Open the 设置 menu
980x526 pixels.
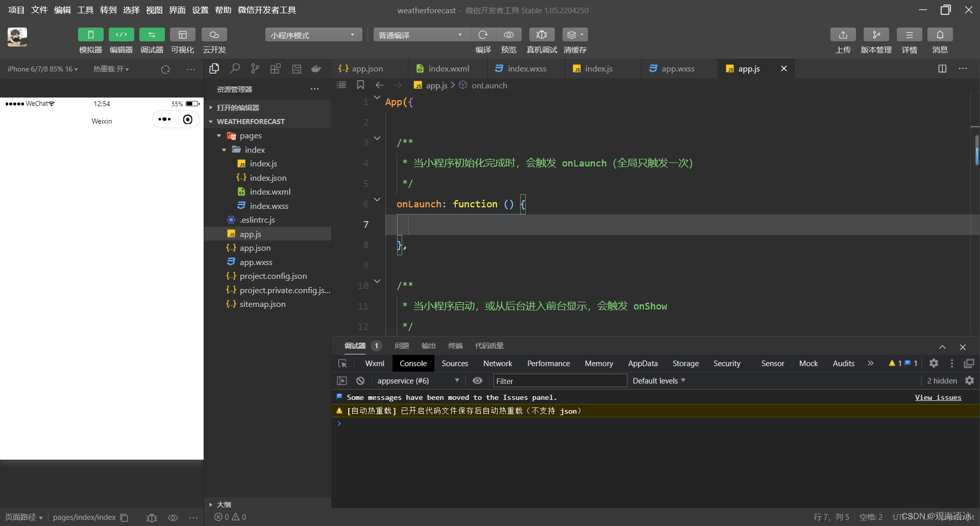click(200, 10)
